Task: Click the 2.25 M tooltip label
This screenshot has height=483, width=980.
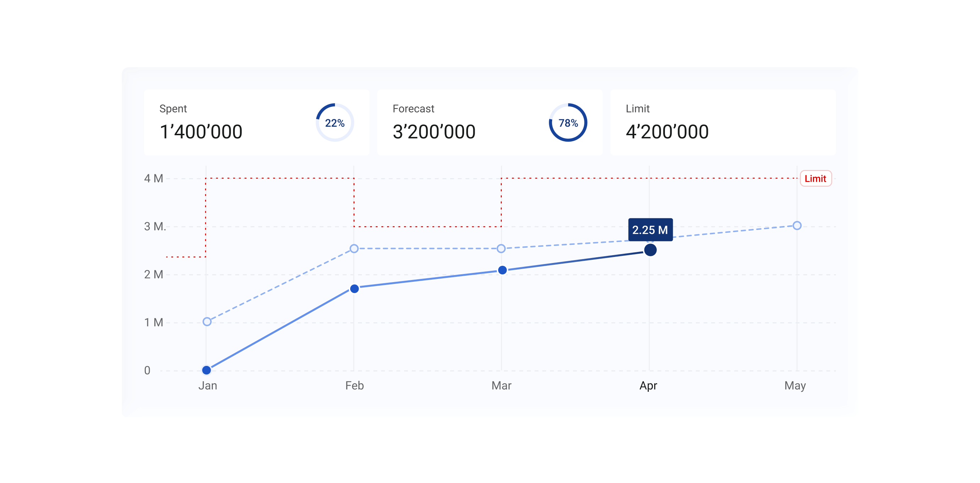Action: tap(650, 230)
